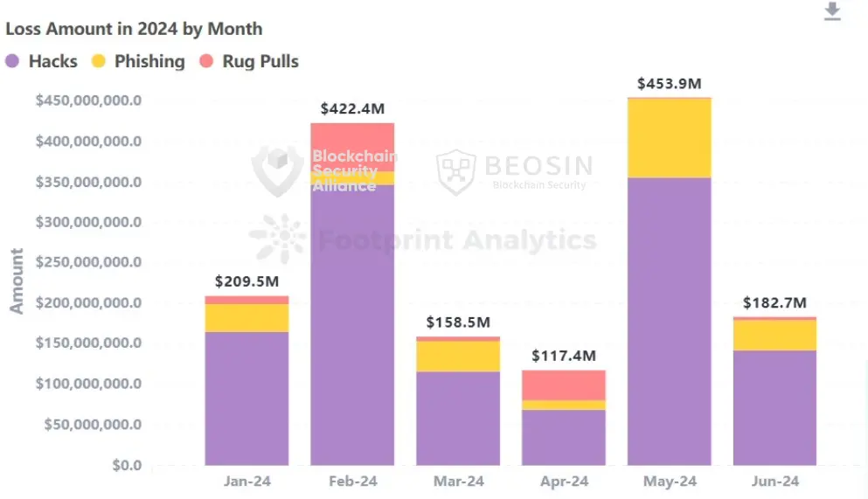
Task: Click the May-24 Phishing bar segment
Action: point(669,138)
